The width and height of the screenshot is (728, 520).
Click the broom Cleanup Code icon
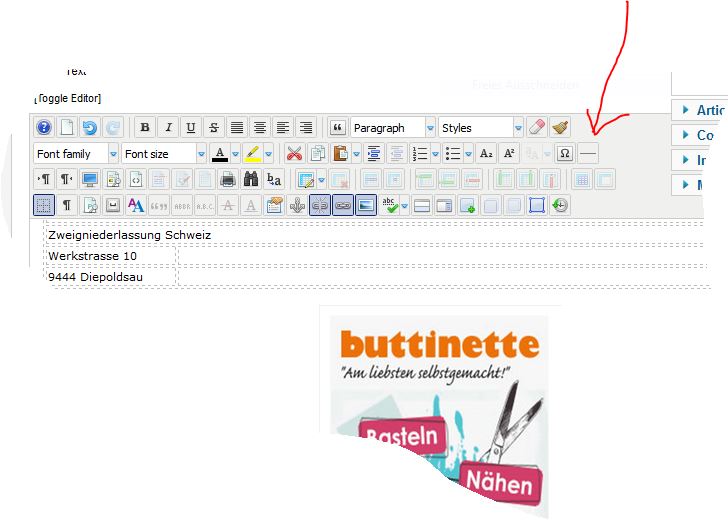(x=560, y=127)
